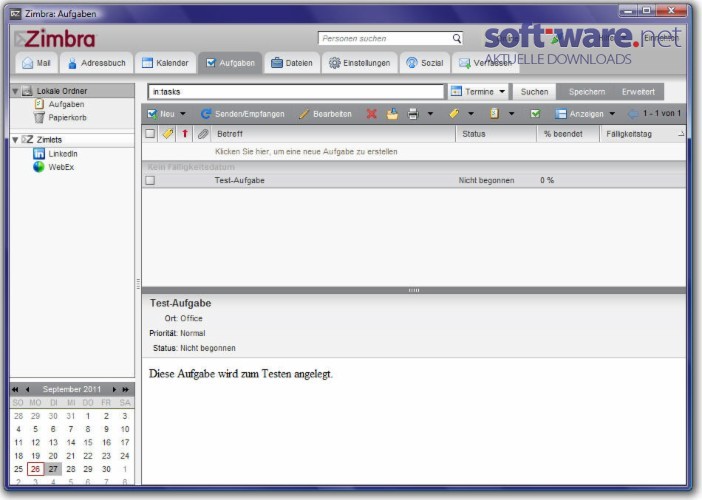Click the green mark-completed checkmark icon
Screen dimensions: 702x500
point(535,114)
